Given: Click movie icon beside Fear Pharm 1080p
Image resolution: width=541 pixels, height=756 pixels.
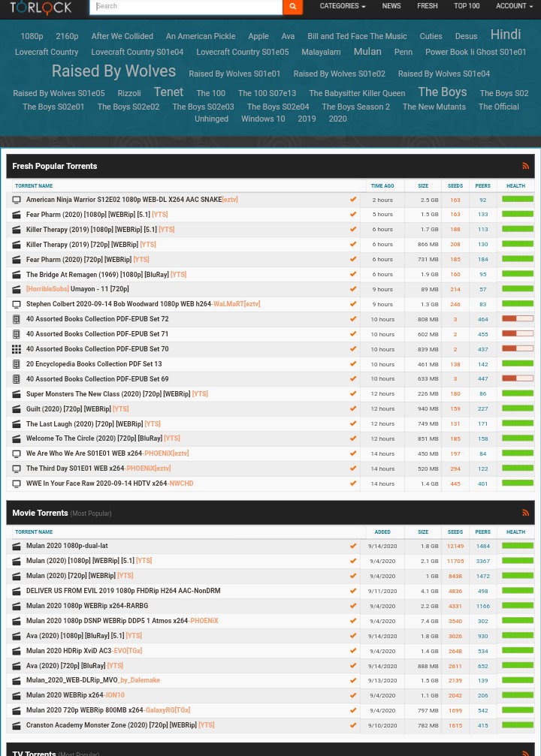Looking at the screenshot, I should pyautogui.click(x=17, y=215).
